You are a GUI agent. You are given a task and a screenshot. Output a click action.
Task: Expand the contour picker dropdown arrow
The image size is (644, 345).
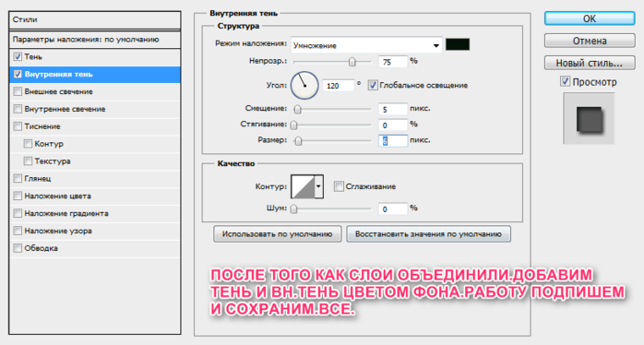click(x=318, y=186)
